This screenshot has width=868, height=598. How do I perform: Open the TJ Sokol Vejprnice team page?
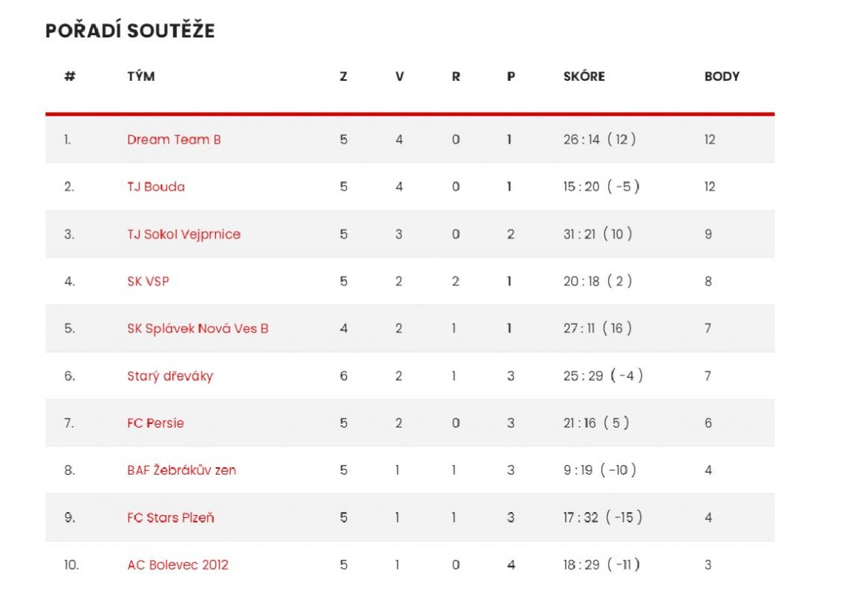tap(184, 234)
